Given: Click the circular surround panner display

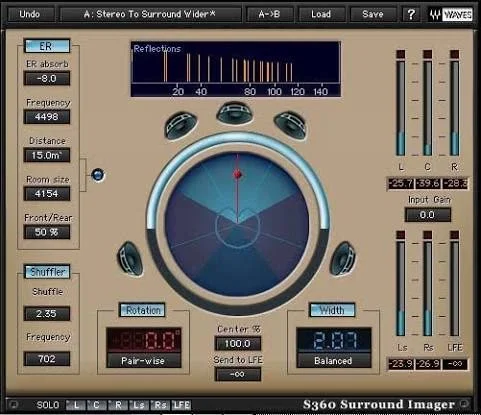Looking at the screenshot, I should (x=237, y=224).
